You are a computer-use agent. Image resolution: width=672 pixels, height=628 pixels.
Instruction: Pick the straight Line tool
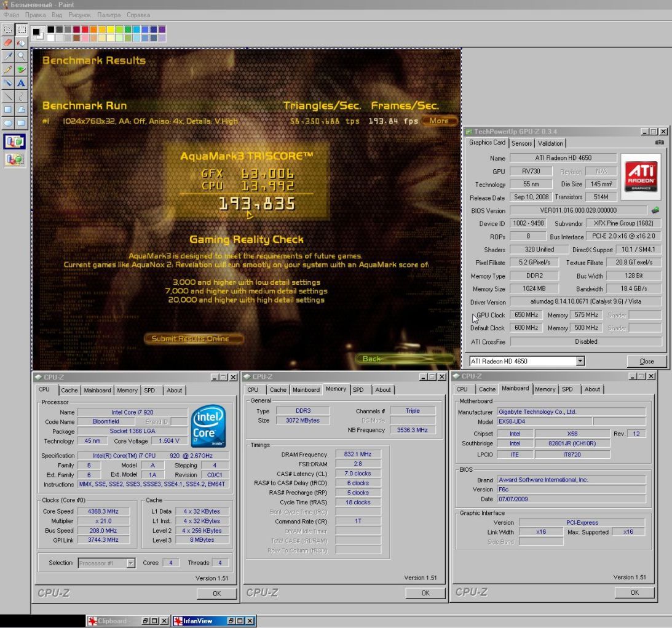coord(8,96)
